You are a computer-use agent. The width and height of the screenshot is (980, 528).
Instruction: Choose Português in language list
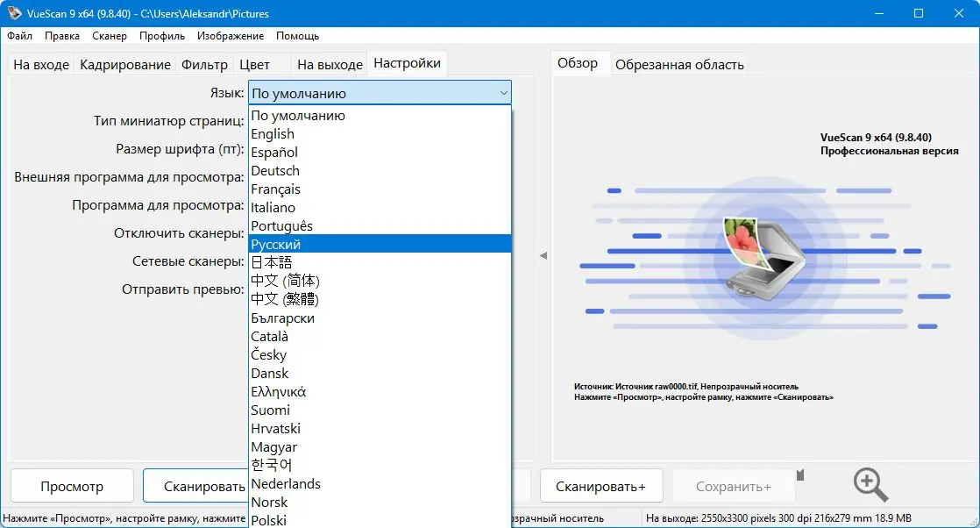tap(380, 225)
